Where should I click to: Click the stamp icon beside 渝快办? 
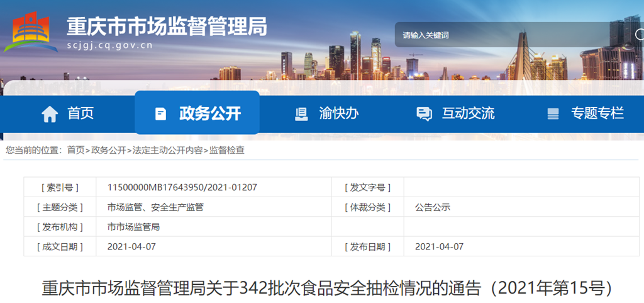[x=301, y=114]
